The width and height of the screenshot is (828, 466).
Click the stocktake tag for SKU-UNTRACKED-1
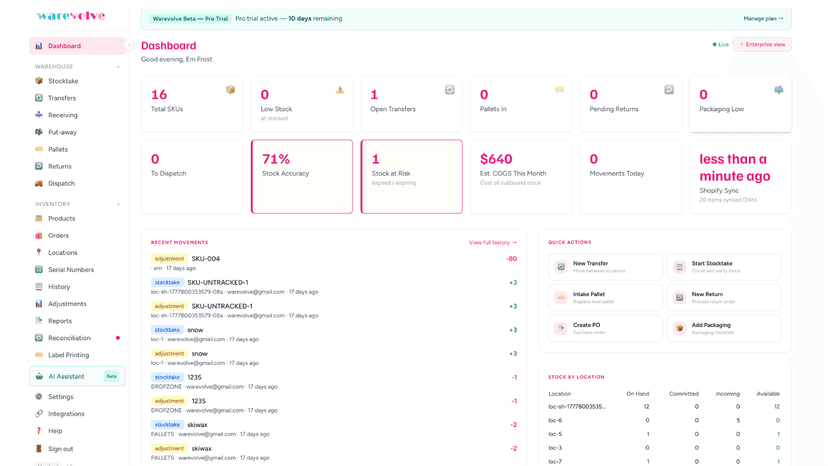click(x=167, y=283)
